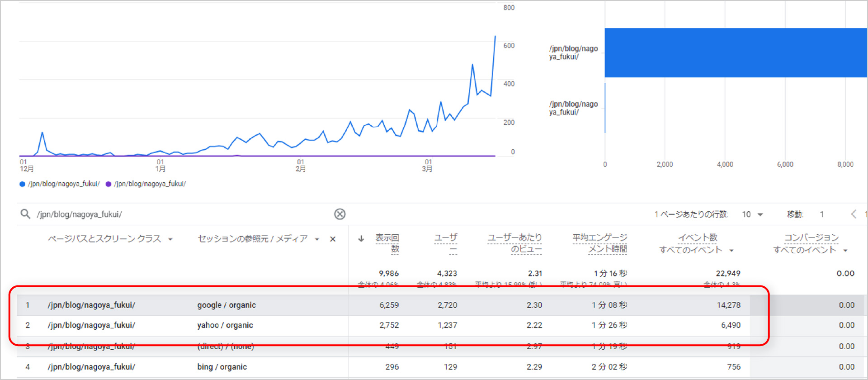Screen dimensions: 868x380
Task: Click the search magnifier icon
Action: coord(25,214)
